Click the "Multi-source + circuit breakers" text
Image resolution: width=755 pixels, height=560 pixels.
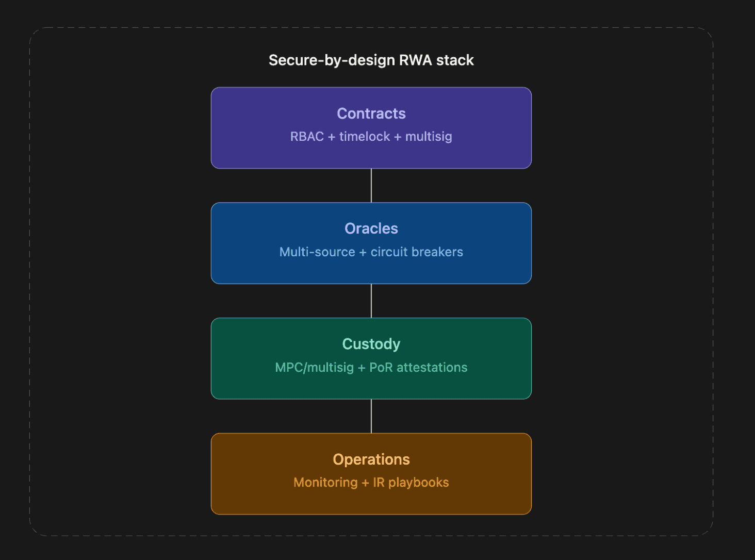[371, 252]
